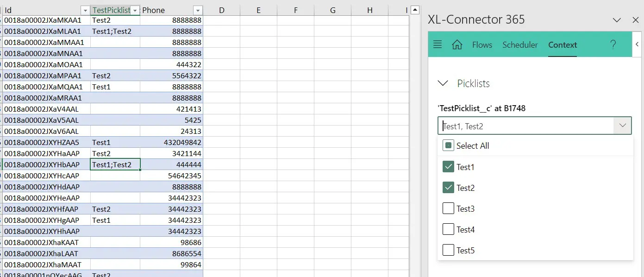Toggle the Select All checkbox
Viewport: 644px width, 277px height.
[448, 145]
